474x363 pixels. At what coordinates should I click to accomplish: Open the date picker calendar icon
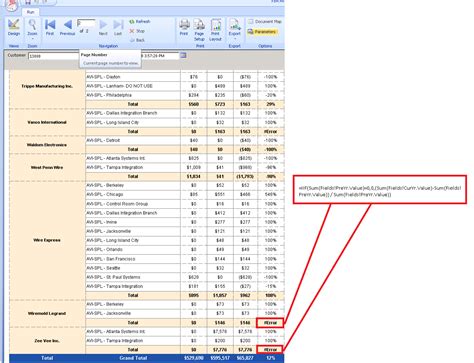183,55
